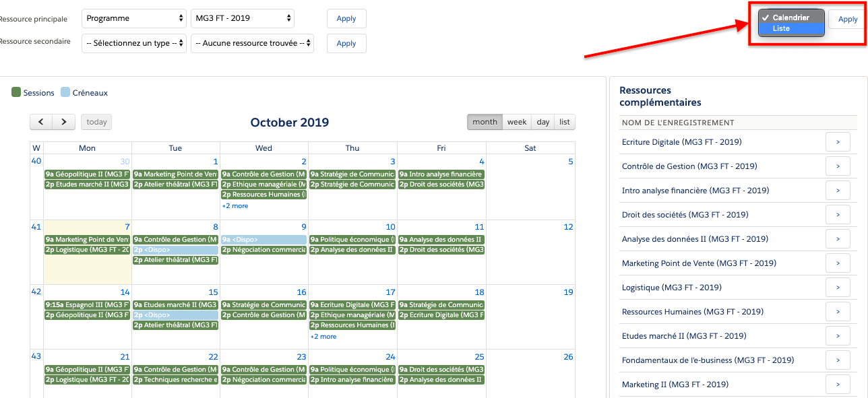Expand the 'Sélectionnez un type' dropdown
The image size is (868, 398).
(134, 43)
